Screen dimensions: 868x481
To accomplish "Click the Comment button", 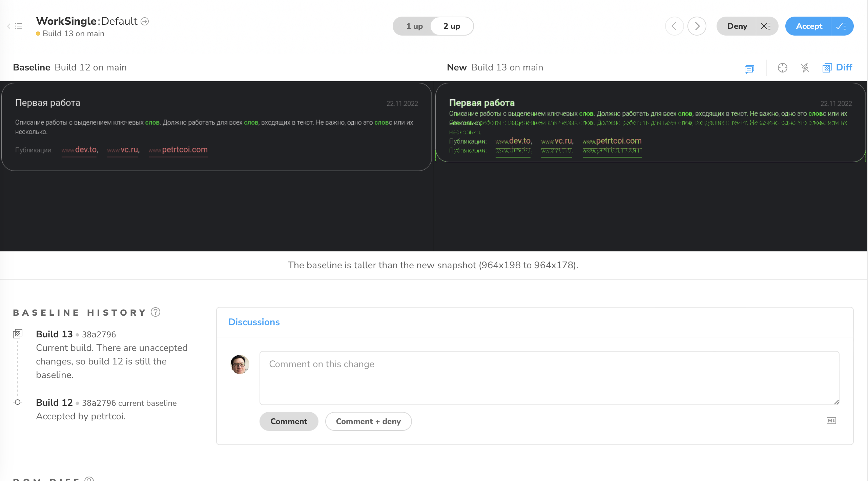I will (x=289, y=421).
